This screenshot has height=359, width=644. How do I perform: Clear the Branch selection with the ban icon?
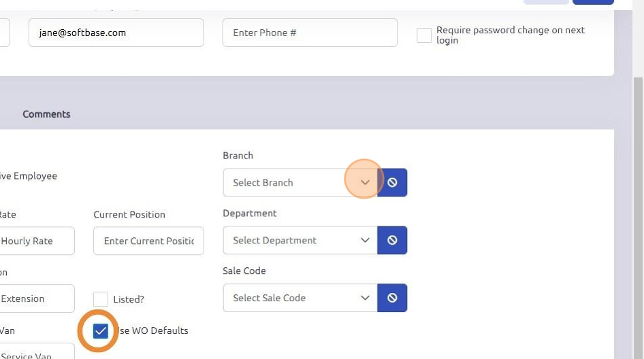point(392,183)
